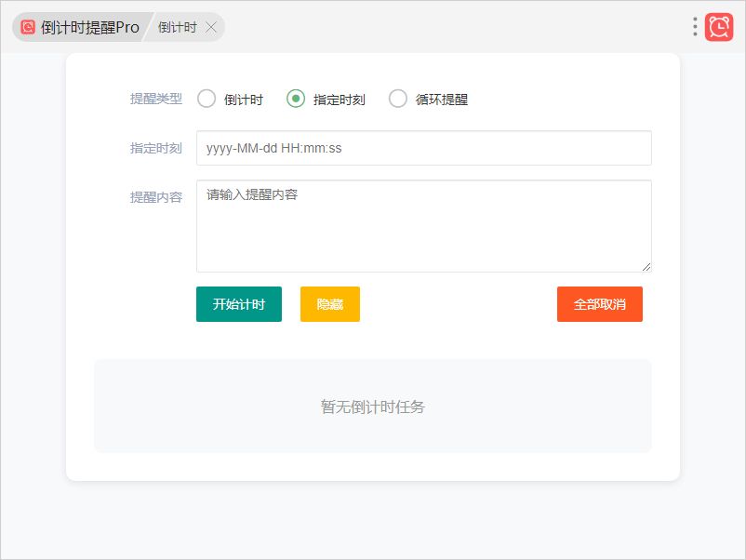Click the 提醒内容 field label

156,197
